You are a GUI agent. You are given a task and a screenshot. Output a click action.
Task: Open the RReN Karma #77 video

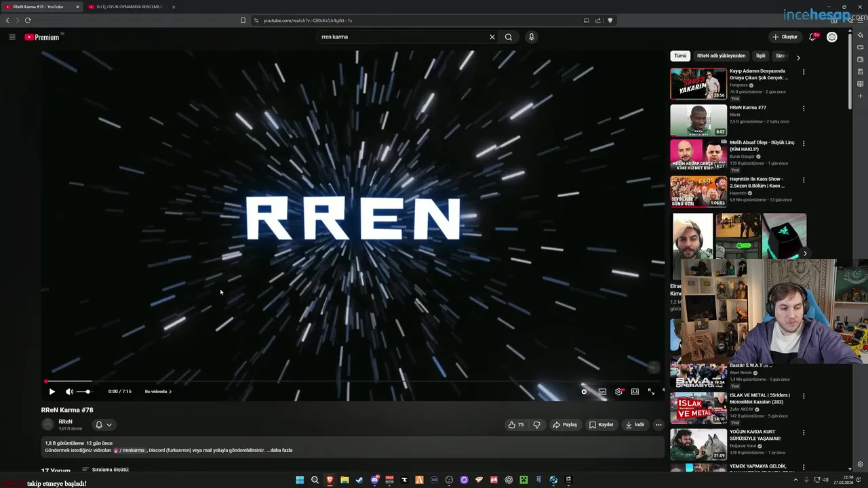(x=698, y=120)
